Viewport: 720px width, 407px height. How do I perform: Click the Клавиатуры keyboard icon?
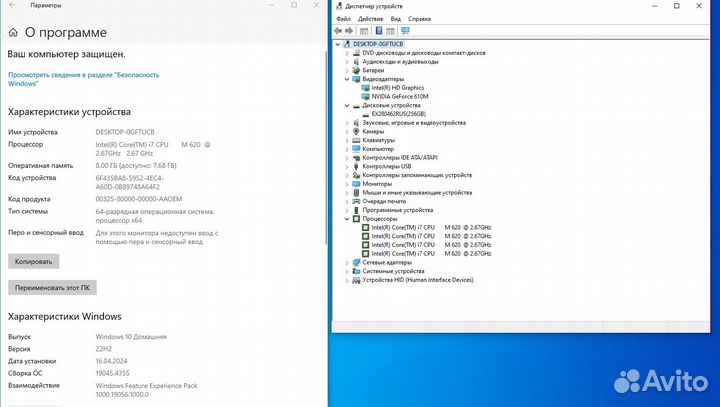tap(356, 140)
